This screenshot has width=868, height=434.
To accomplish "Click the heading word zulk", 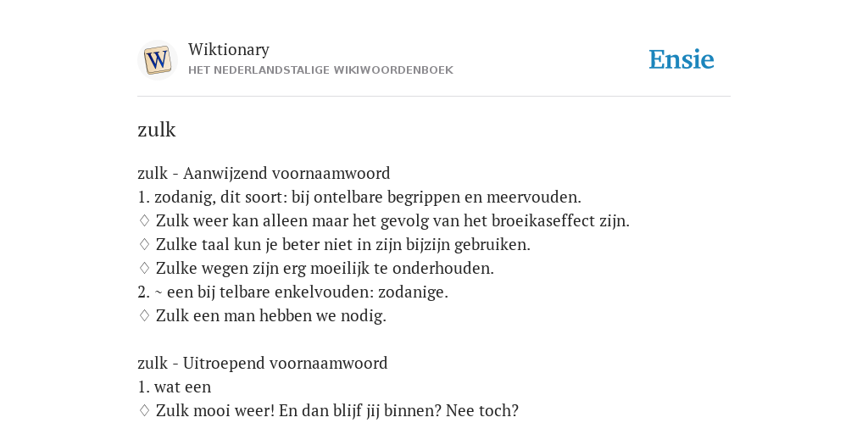I will (157, 130).
